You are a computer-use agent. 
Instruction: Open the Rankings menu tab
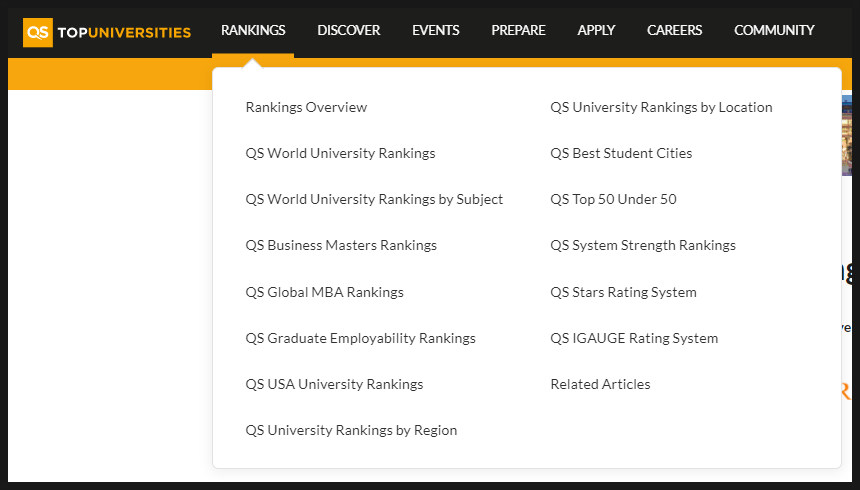(x=253, y=30)
